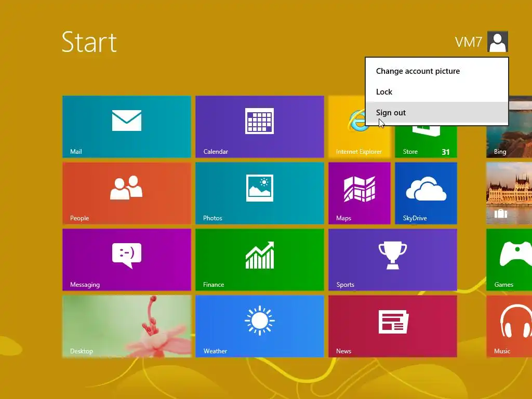Viewport: 532px width, 399px height.
Task: Choose Change account picture from menu
Action: tap(436, 71)
